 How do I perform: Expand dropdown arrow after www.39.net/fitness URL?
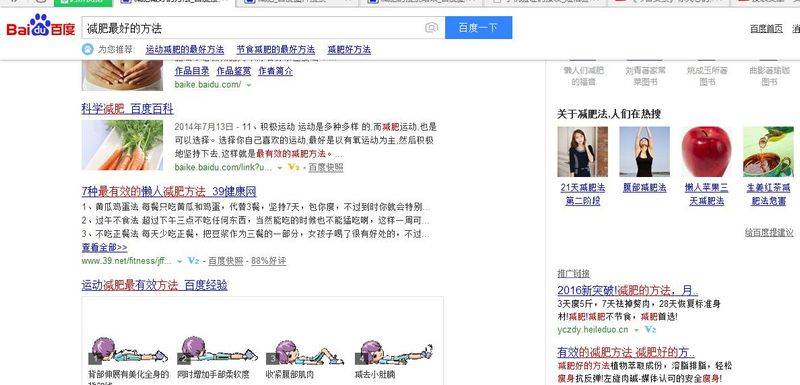pyautogui.click(x=180, y=262)
